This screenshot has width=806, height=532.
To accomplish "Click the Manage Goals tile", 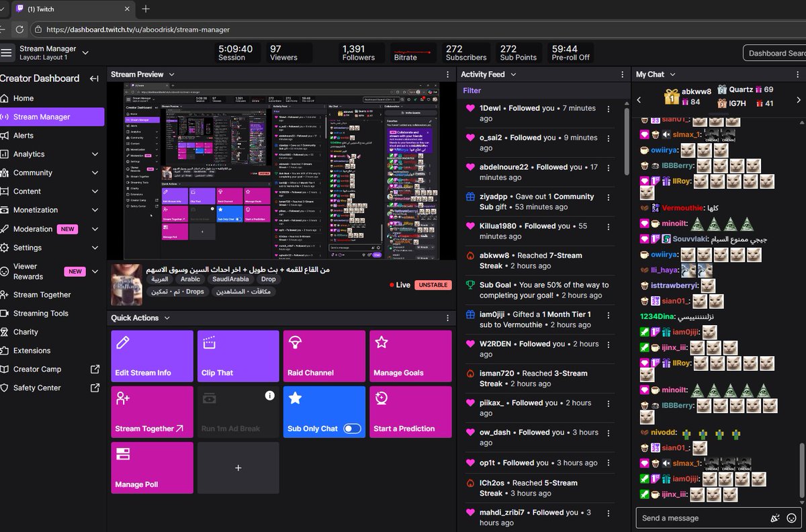I will (x=410, y=356).
